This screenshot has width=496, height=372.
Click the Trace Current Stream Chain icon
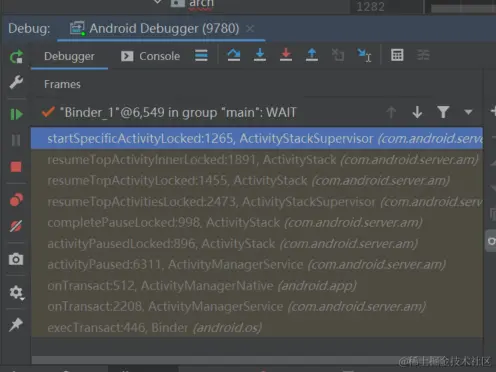point(423,55)
